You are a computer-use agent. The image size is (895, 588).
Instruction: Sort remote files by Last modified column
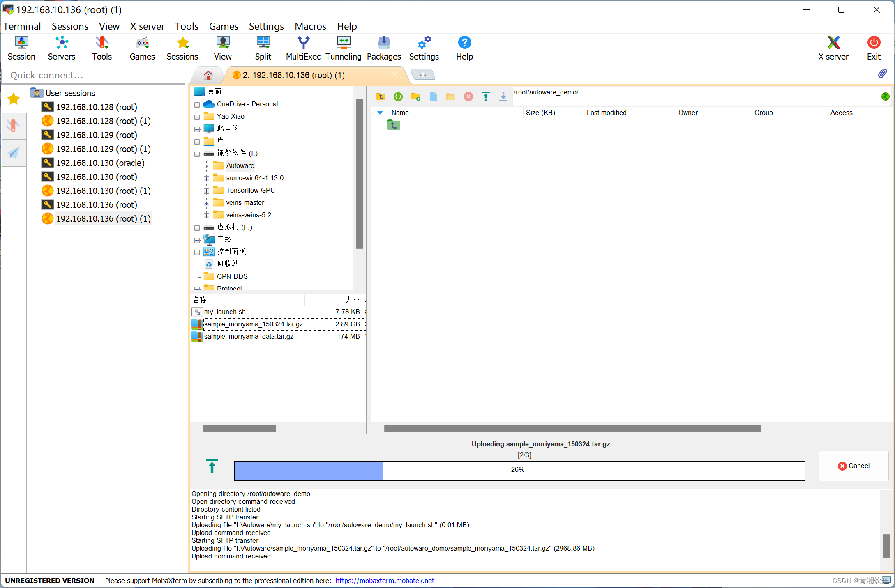[630, 113]
